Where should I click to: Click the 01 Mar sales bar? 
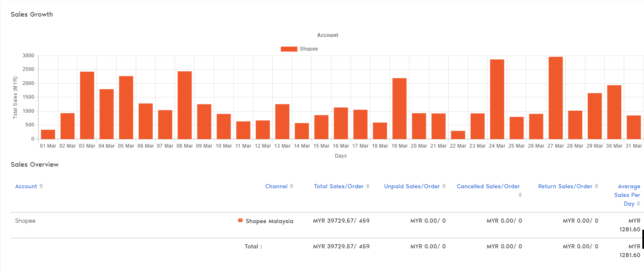48,134
